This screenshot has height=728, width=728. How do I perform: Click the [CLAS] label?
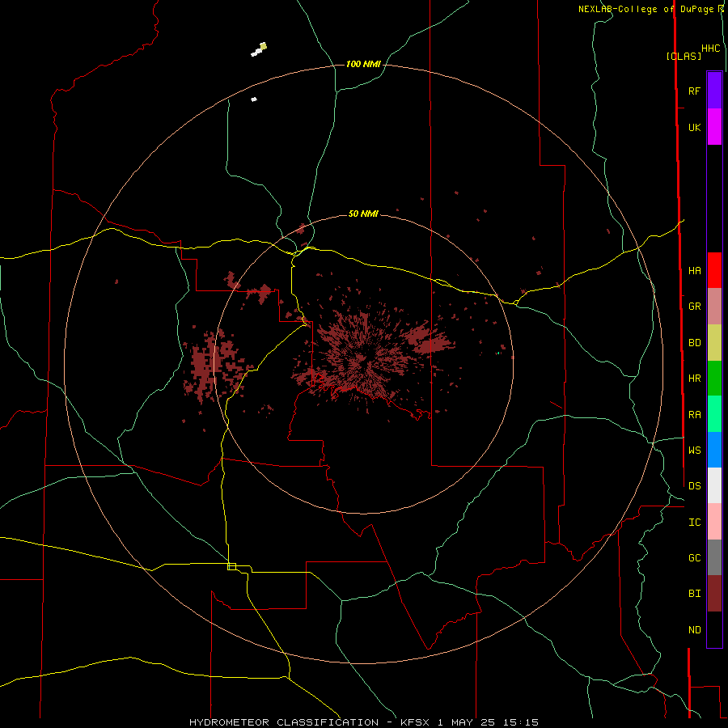pos(684,56)
